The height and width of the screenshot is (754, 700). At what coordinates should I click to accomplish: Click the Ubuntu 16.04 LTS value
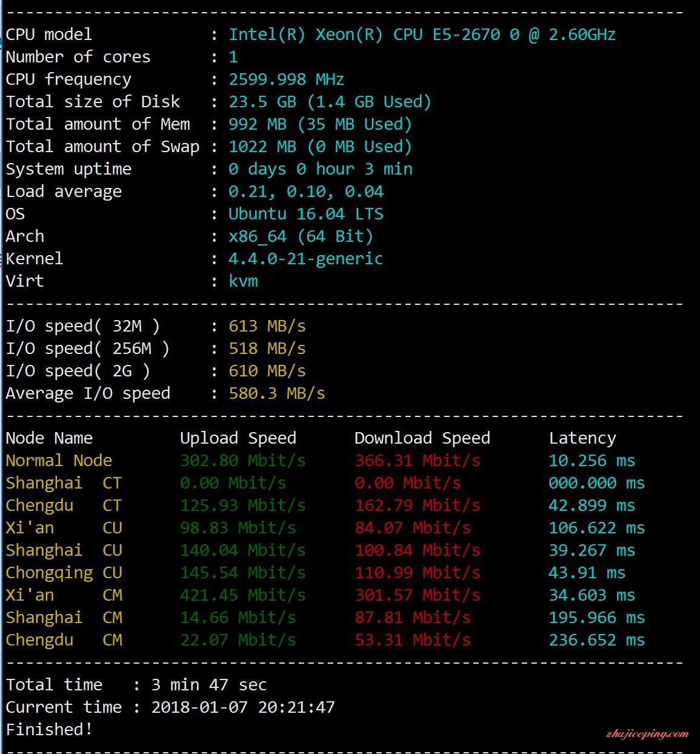point(306,214)
